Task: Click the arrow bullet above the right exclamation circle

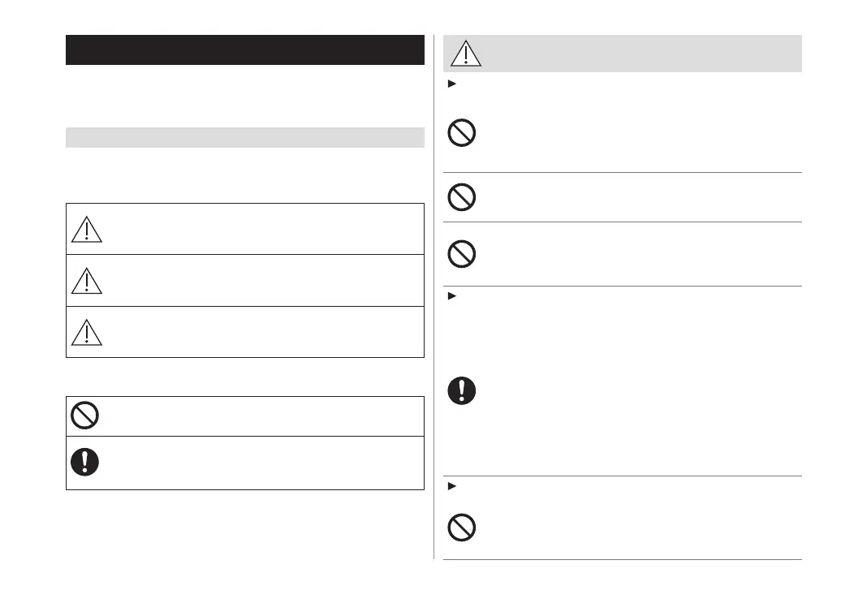Action: [451, 296]
